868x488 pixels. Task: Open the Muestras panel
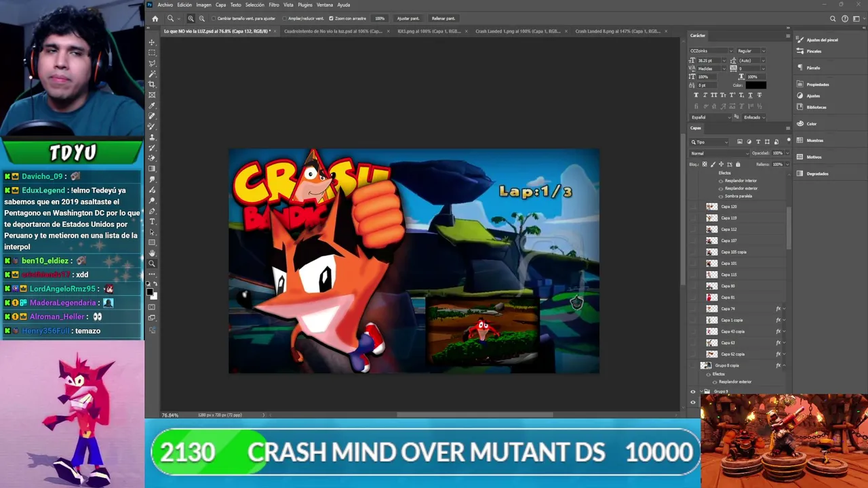pyautogui.click(x=810, y=140)
